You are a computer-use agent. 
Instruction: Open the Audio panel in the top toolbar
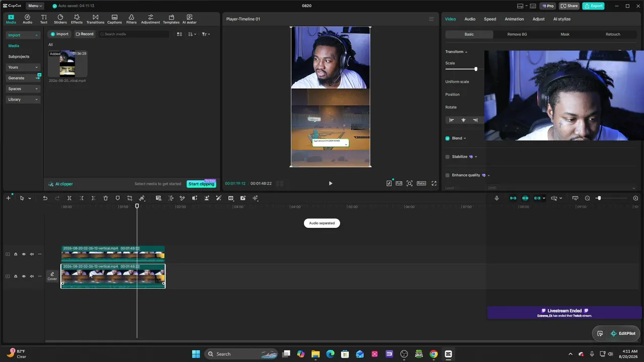tap(27, 19)
